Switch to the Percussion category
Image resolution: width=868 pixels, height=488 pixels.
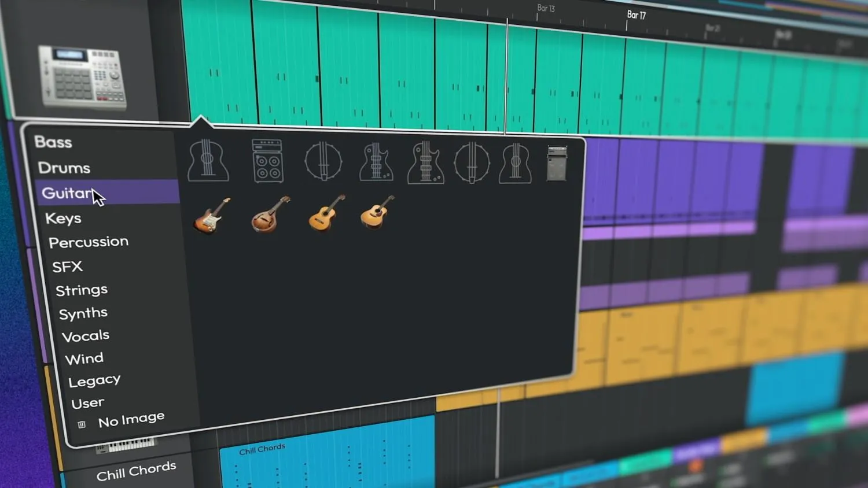[89, 242]
